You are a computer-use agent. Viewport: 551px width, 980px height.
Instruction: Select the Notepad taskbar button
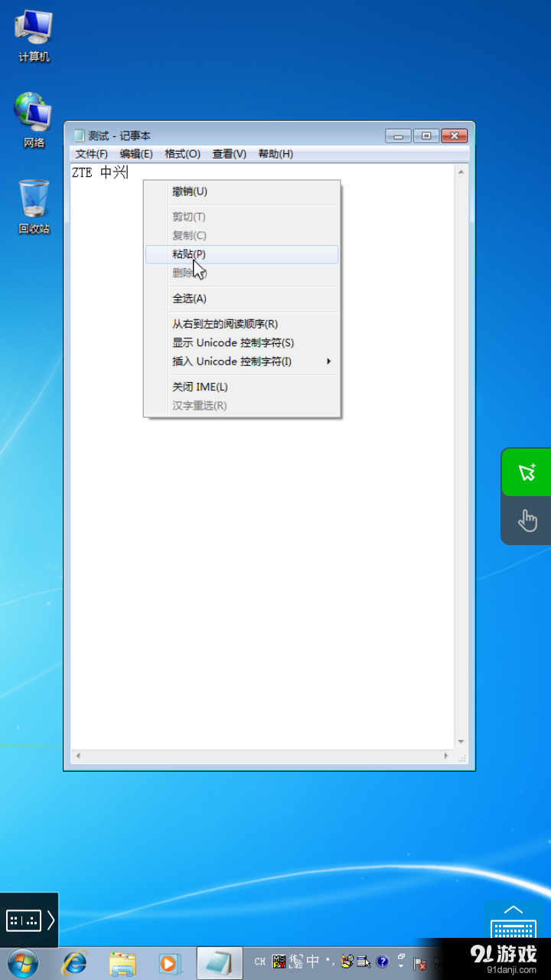click(x=220, y=963)
